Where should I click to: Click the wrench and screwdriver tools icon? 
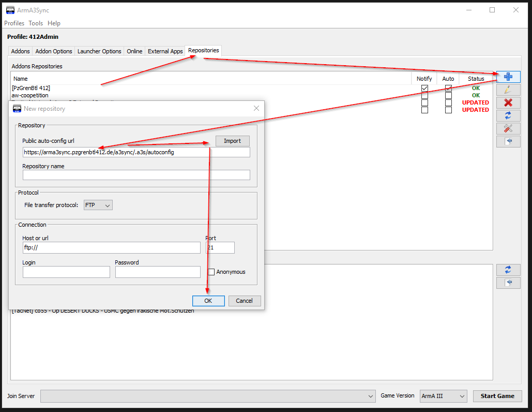coord(508,128)
